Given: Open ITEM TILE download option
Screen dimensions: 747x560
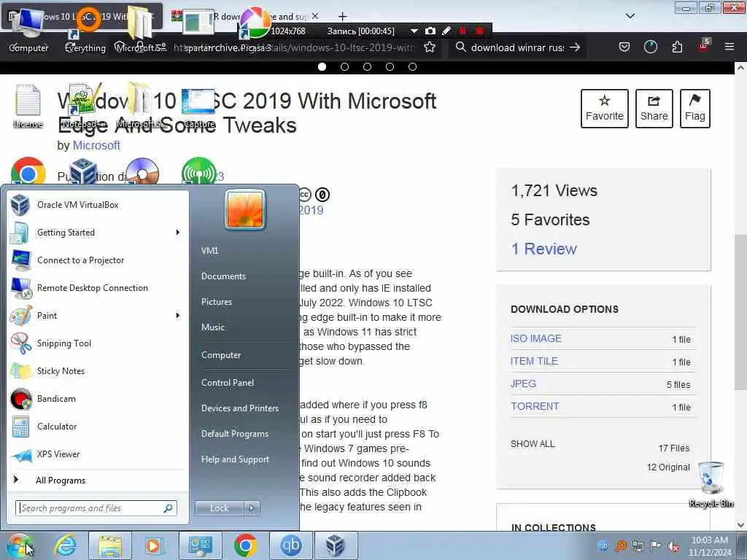Looking at the screenshot, I should pos(534,361).
